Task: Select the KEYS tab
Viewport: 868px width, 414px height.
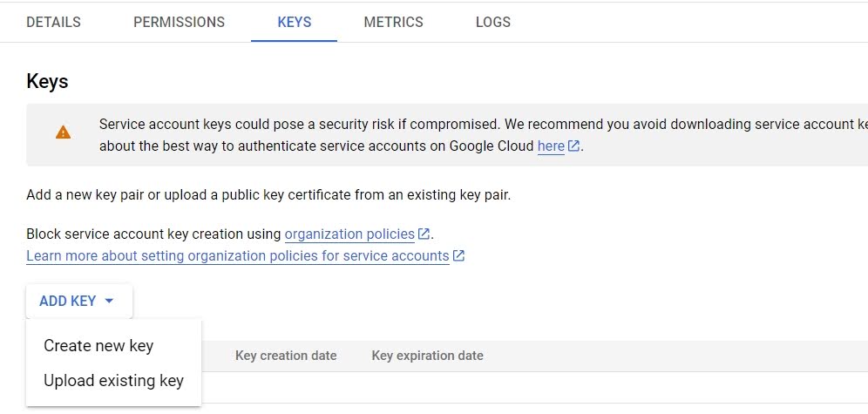Action: point(294,22)
